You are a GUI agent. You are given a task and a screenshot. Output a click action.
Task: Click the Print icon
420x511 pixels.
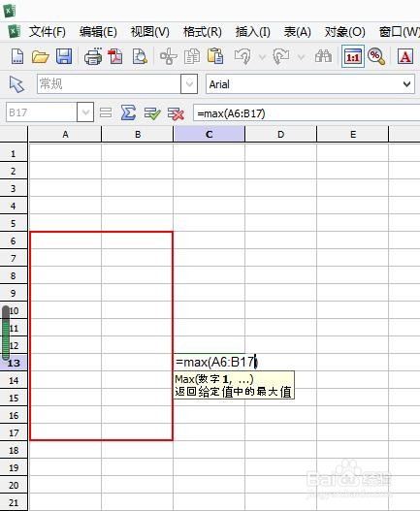[x=93, y=56]
